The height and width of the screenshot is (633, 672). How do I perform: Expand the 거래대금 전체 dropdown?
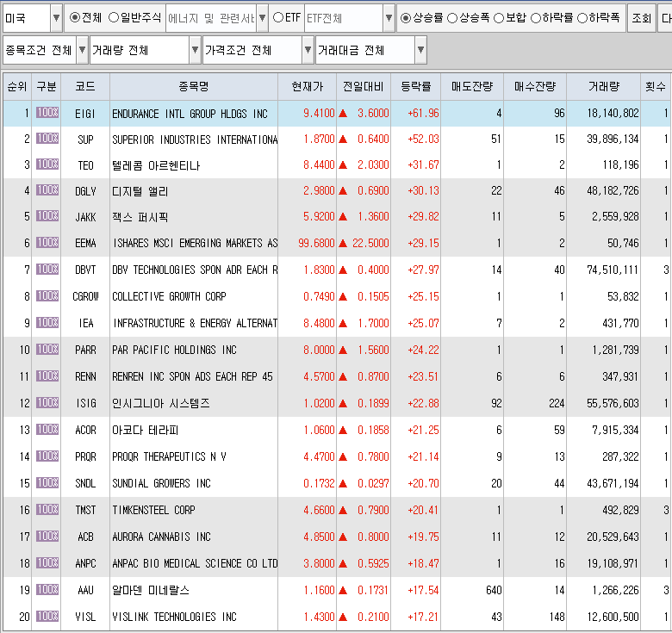(x=420, y=50)
